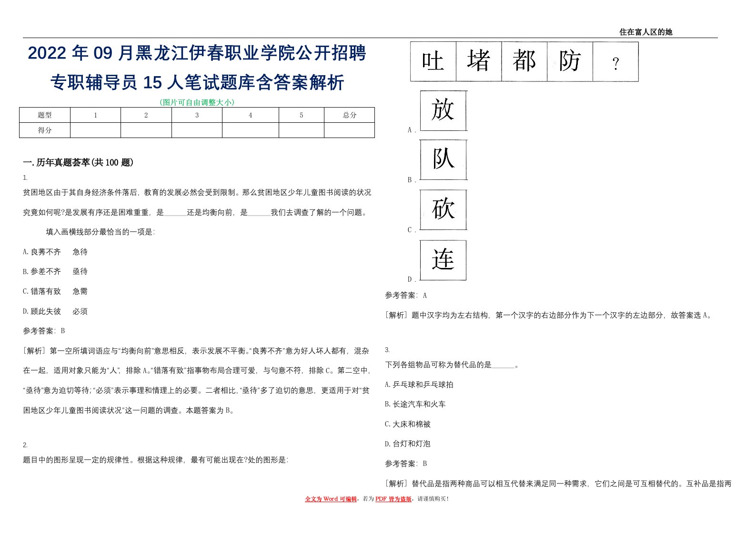Click the '得分' table cell

point(45,130)
